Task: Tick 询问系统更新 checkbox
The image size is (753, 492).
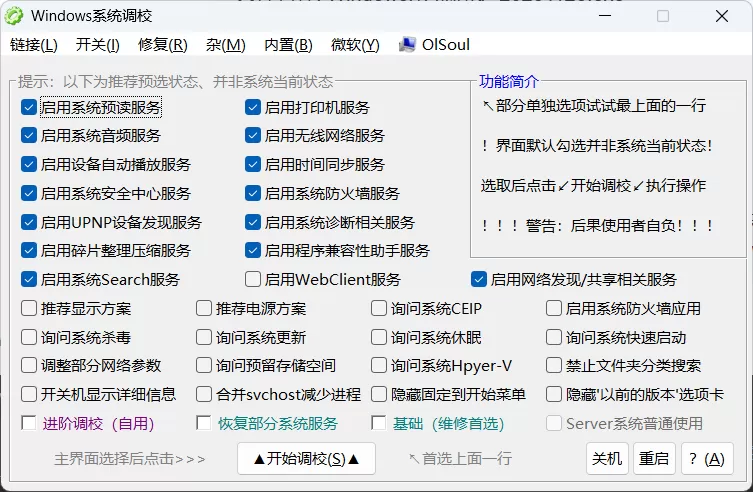Action: 204,337
